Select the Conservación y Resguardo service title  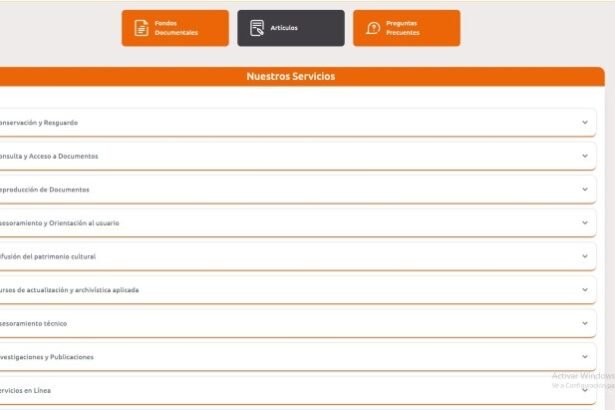click(x=38, y=123)
